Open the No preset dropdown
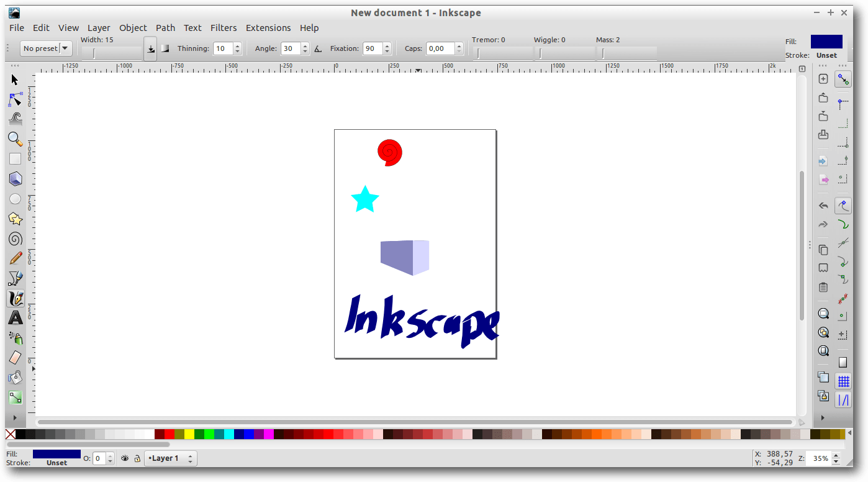This screenshot has width=868, height=482. (x=46, y=48)
